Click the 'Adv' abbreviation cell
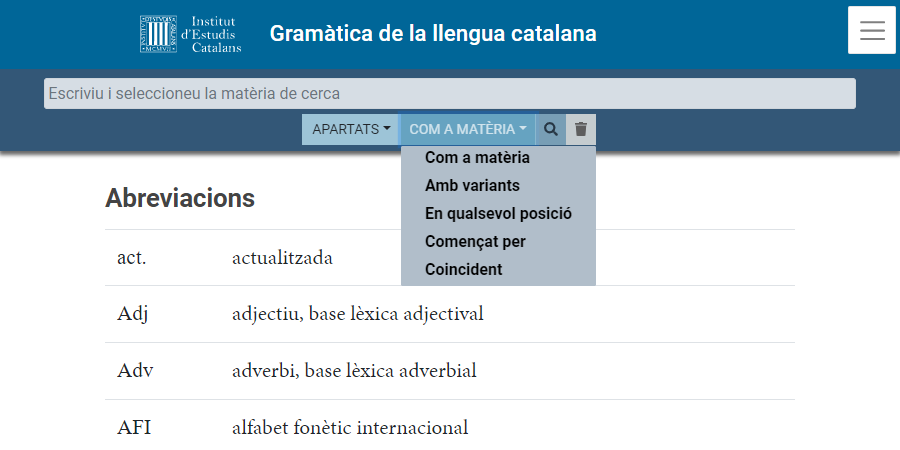This screenshot has height=450, width=900. (135, 371)
